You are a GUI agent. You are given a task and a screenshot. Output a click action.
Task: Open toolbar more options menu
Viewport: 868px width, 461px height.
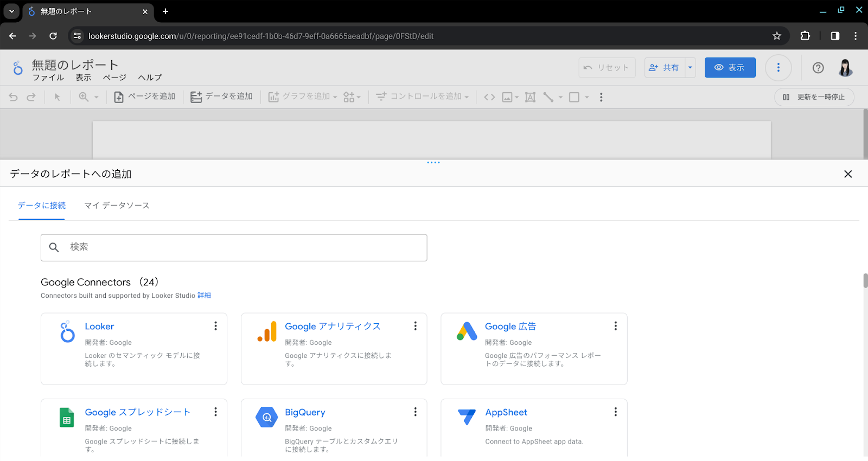pyautogui.click(x=601, y=97)
